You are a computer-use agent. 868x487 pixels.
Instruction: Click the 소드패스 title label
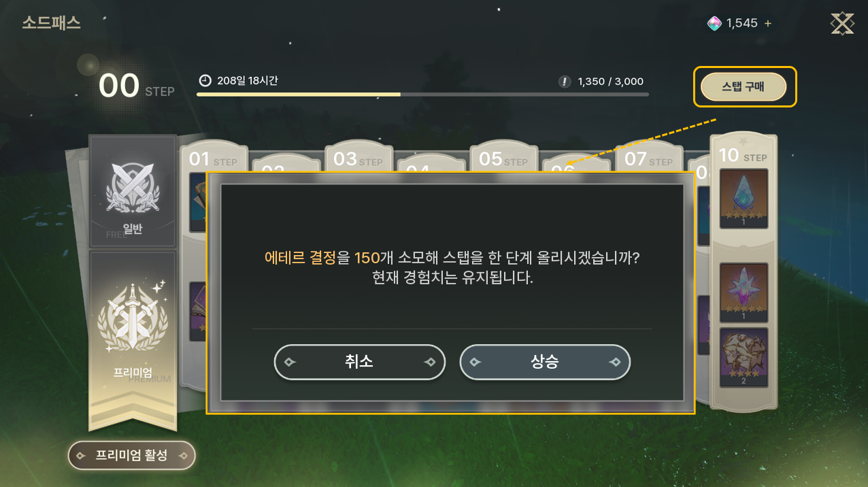click(51, 22)
